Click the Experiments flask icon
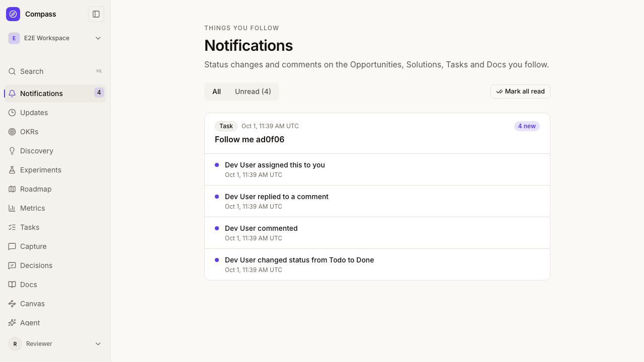644x362 pixels. tap(12, 170)
